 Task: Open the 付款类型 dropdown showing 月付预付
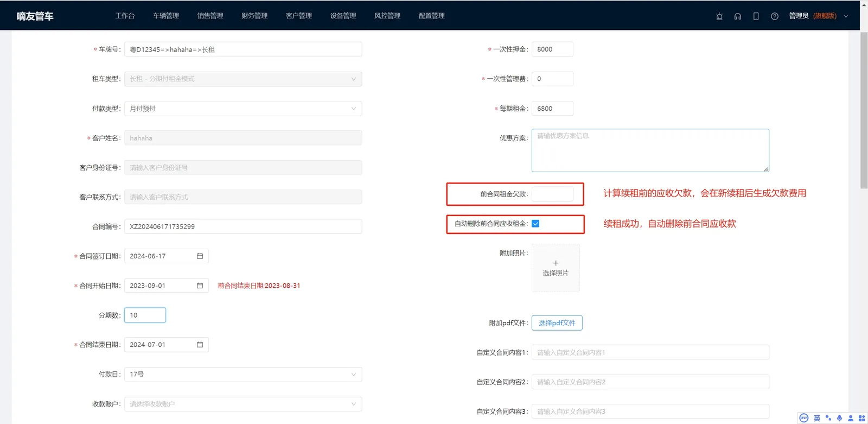(243, 109)
